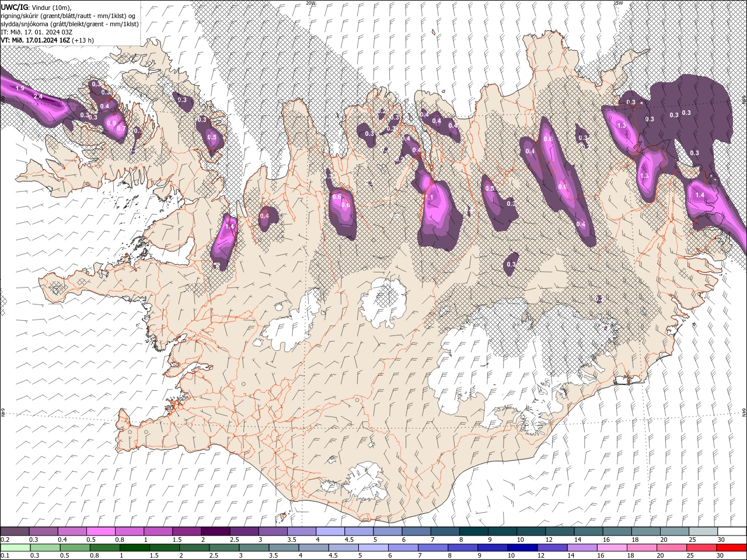Image resolution: width=747 pixels, height=560 pixels.
Task: Click the 'IT: Mið. 17. 01. 2024 03Z' line
Action: click(36, 32)
